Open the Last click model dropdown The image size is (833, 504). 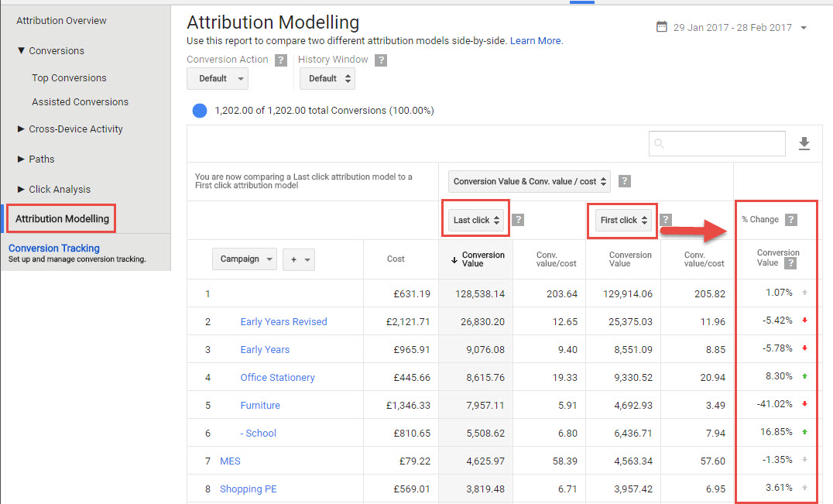pos(475,220)
